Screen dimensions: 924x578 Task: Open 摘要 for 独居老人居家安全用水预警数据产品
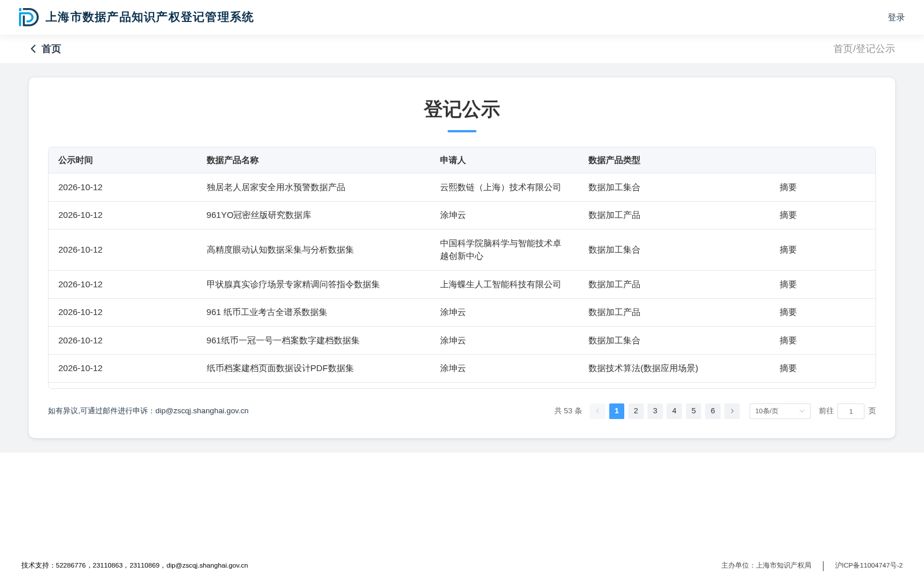pos(788,187)
